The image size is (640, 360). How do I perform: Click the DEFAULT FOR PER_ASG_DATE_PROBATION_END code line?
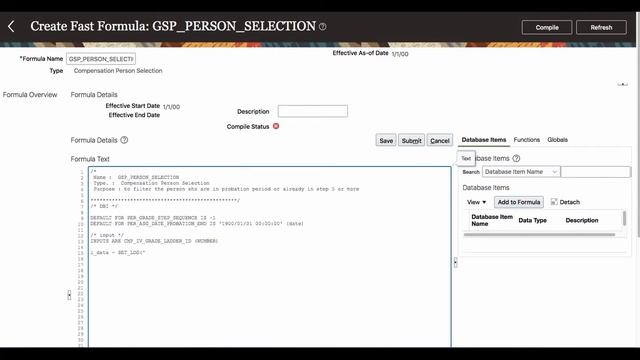(x=197, y=224)
